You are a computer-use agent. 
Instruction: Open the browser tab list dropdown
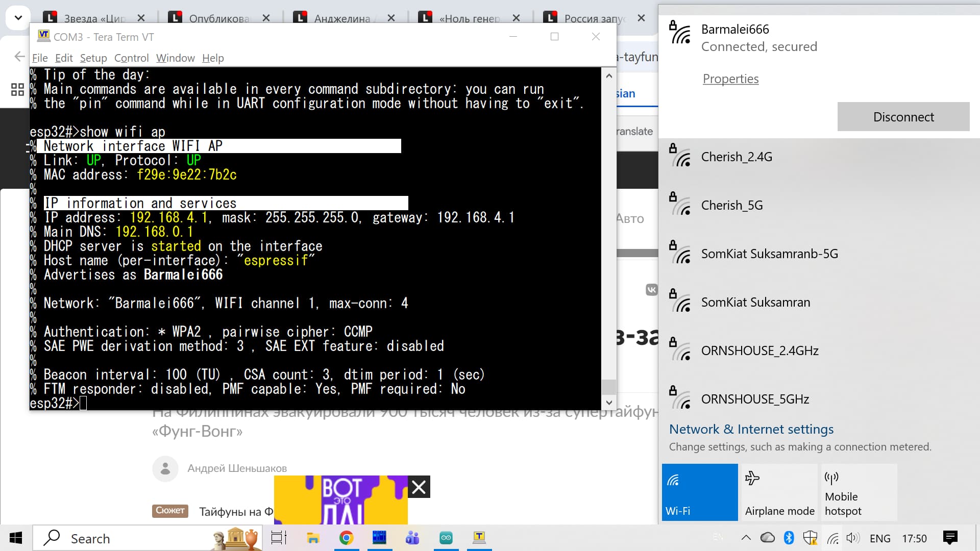coord(18,18)
